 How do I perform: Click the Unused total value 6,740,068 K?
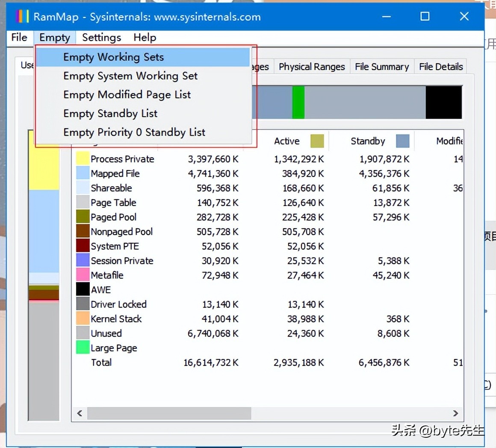213,333
